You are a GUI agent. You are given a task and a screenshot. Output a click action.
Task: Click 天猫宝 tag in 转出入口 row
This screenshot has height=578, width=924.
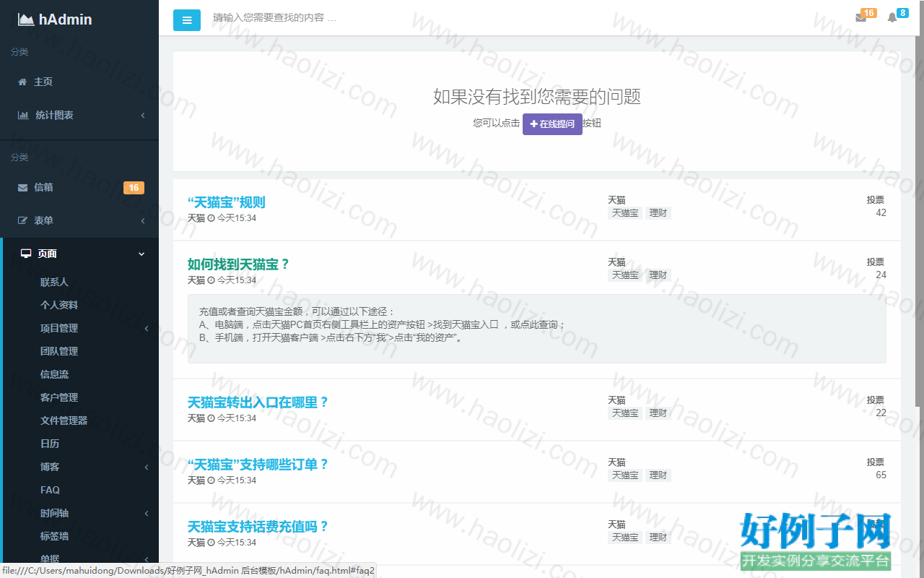click(625, 413)
